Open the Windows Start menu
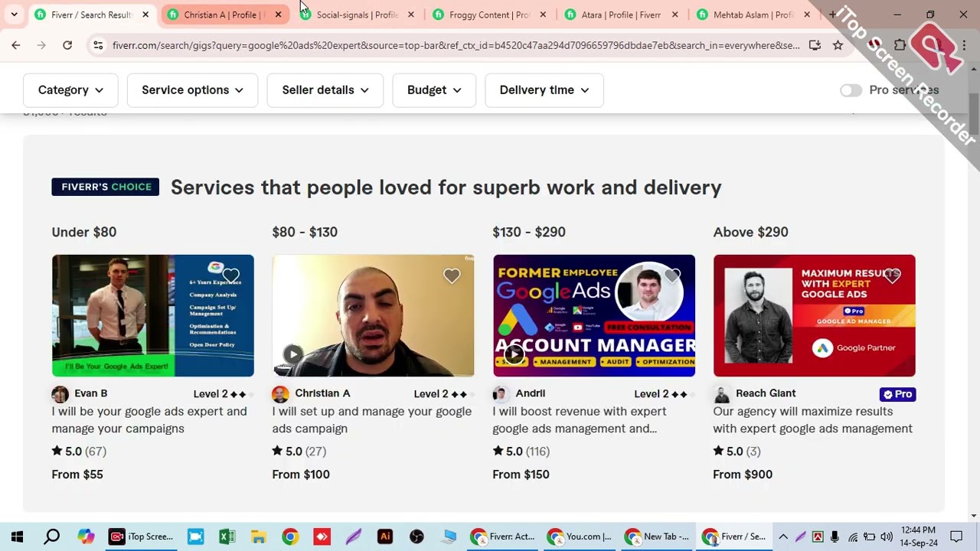The image size is (980, 551). click(x=17, y=536)
